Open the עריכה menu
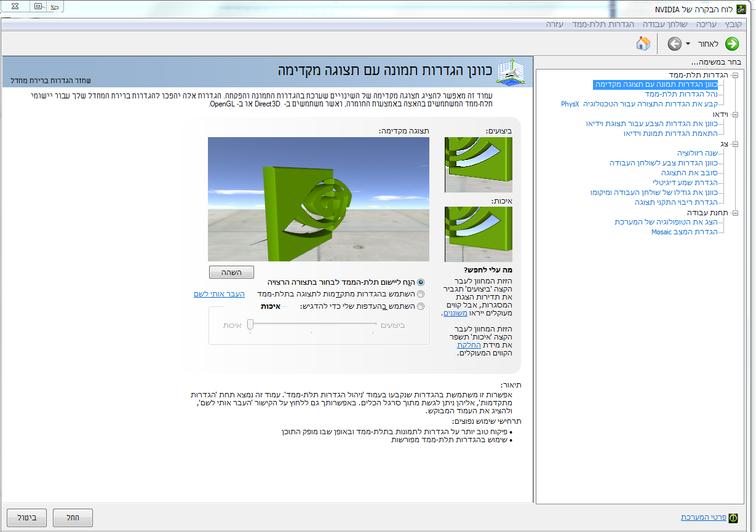This screenshot has height=532, width=756. pos(706,24)
